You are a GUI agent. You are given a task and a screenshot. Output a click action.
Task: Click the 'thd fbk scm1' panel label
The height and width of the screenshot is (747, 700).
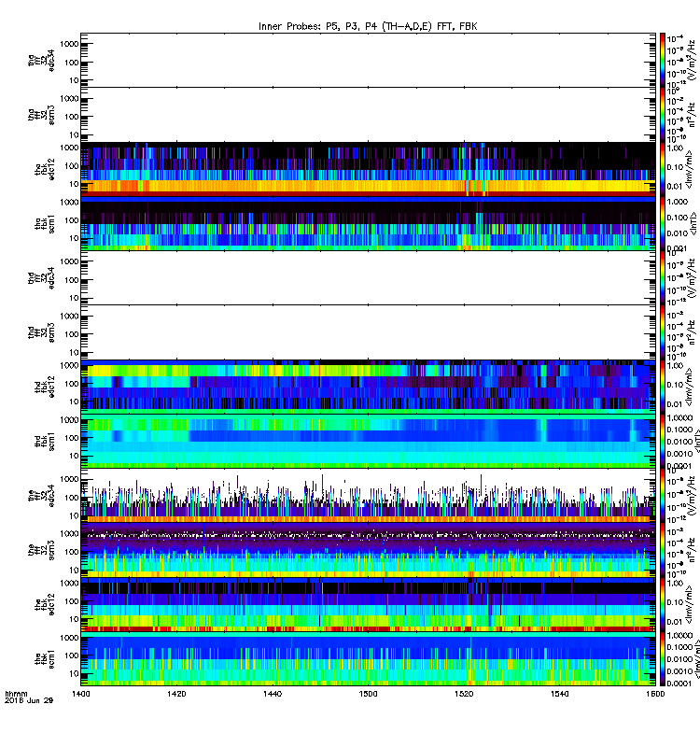click(x=45, y=442)
